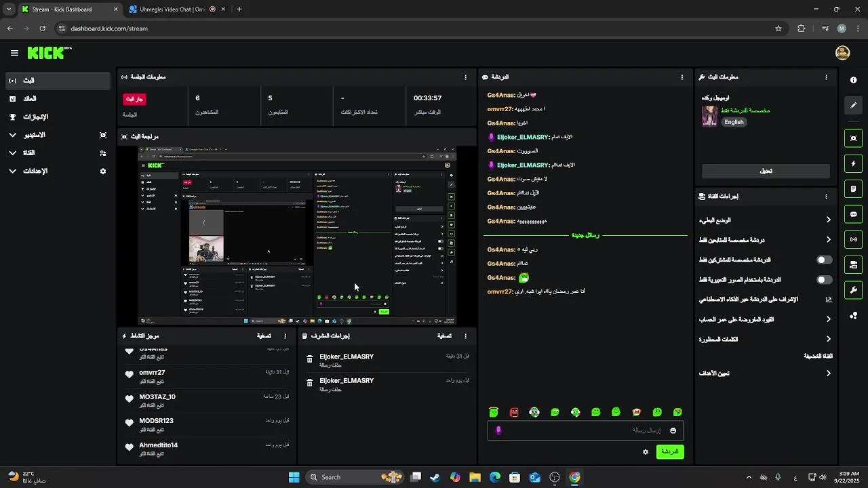868x488 pixels.
Task: Click تصفية filter in moderator actions panel
Action: coord(444,336)
